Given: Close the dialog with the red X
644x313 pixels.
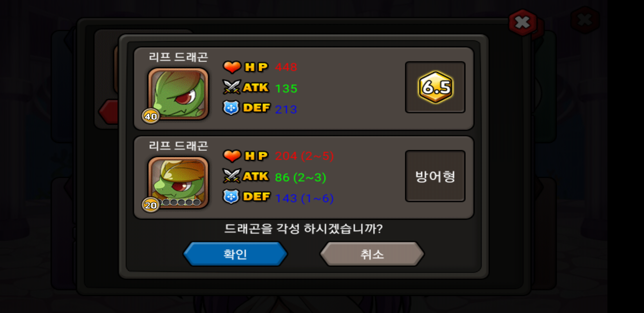Looking at the screenshot, I should (523, 22).
